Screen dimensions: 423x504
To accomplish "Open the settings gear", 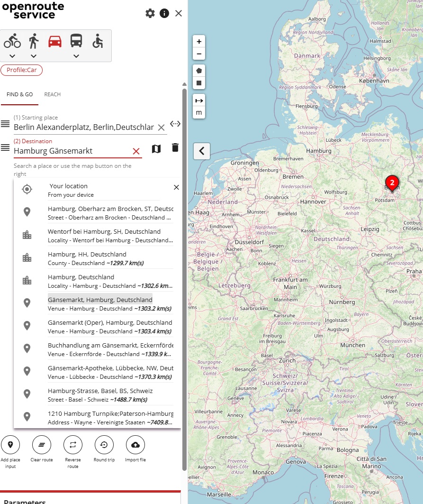I will click(150, 13).
